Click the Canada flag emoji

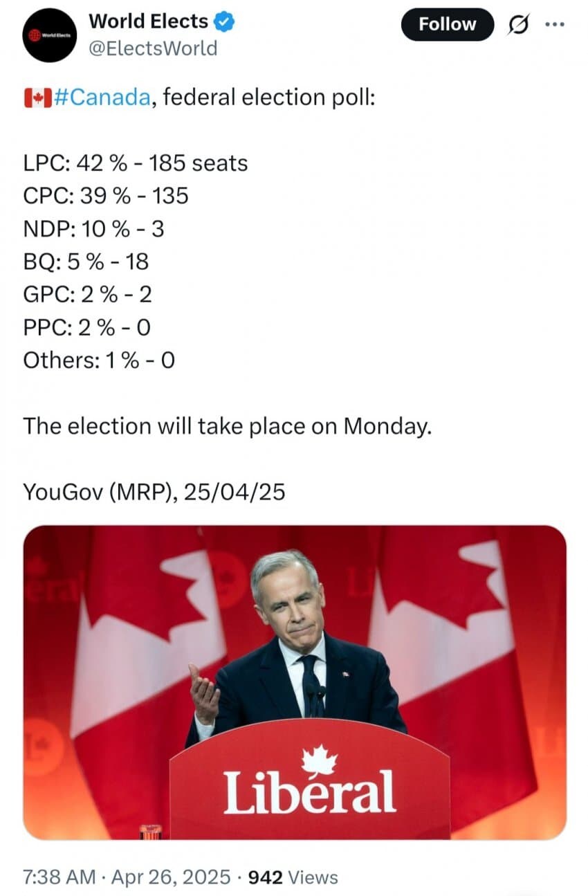click(x=37, y=98)
